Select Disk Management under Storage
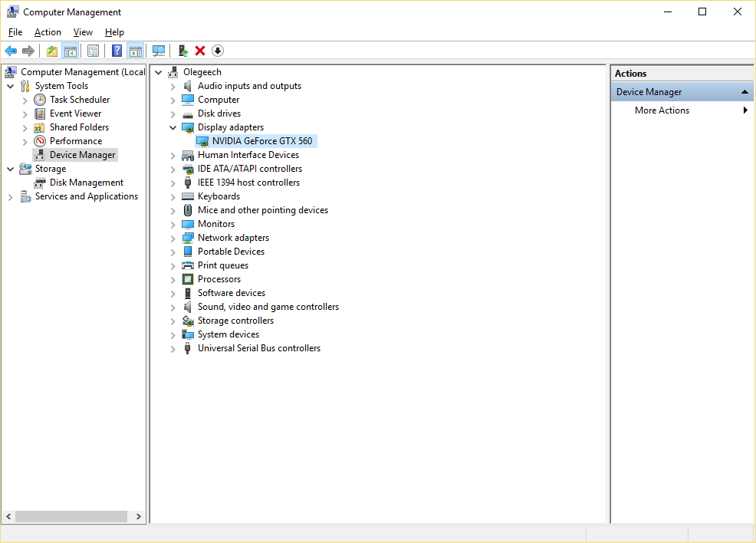756x543 pixels. click(87, 183)
